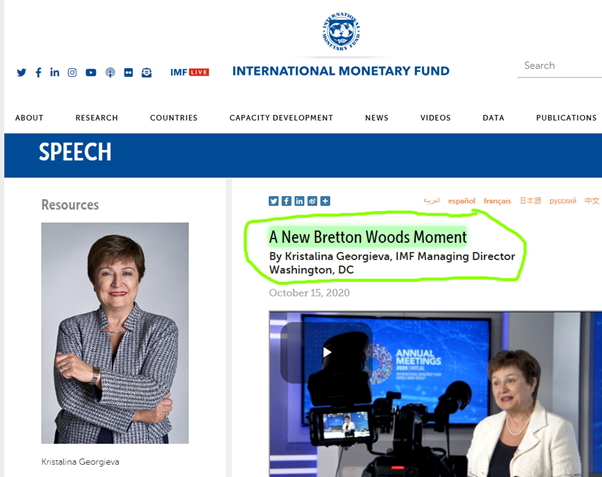Open the IMF Twitter page in header
This screenshot has height=477, width=602.
pos(22,73)
